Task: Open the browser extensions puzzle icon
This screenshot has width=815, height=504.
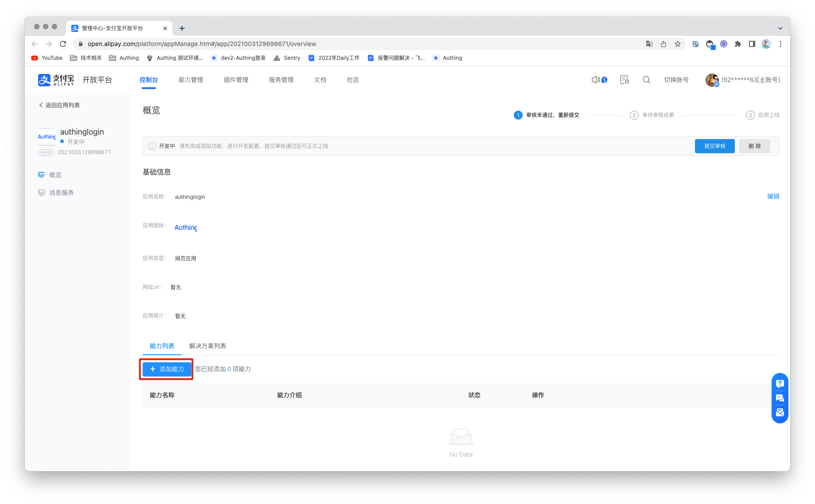Action: pos(737,44)
